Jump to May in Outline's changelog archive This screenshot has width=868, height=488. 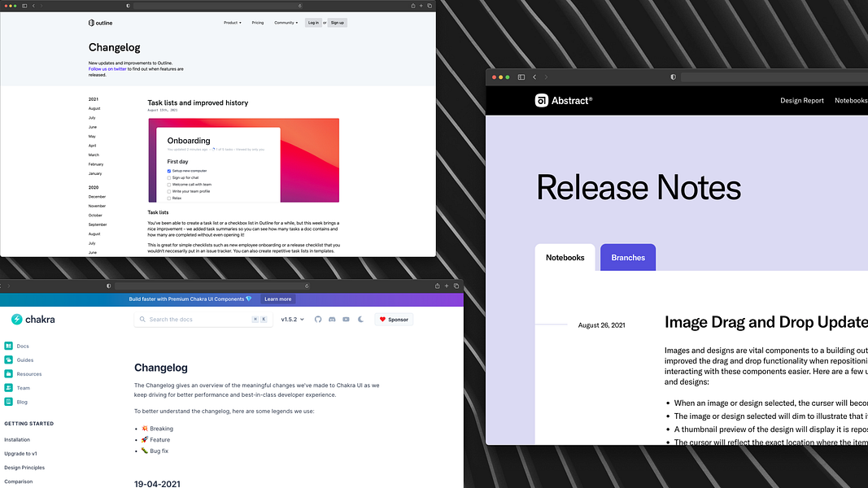(x=92, y=136)
